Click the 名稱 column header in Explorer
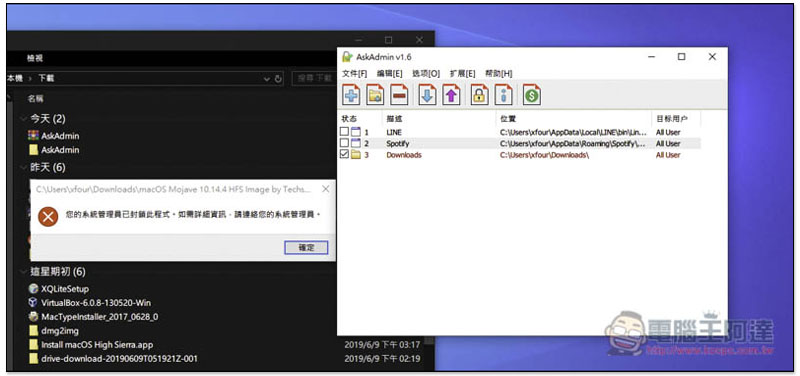This screenshot has height=376, width=800. [35, 98]
